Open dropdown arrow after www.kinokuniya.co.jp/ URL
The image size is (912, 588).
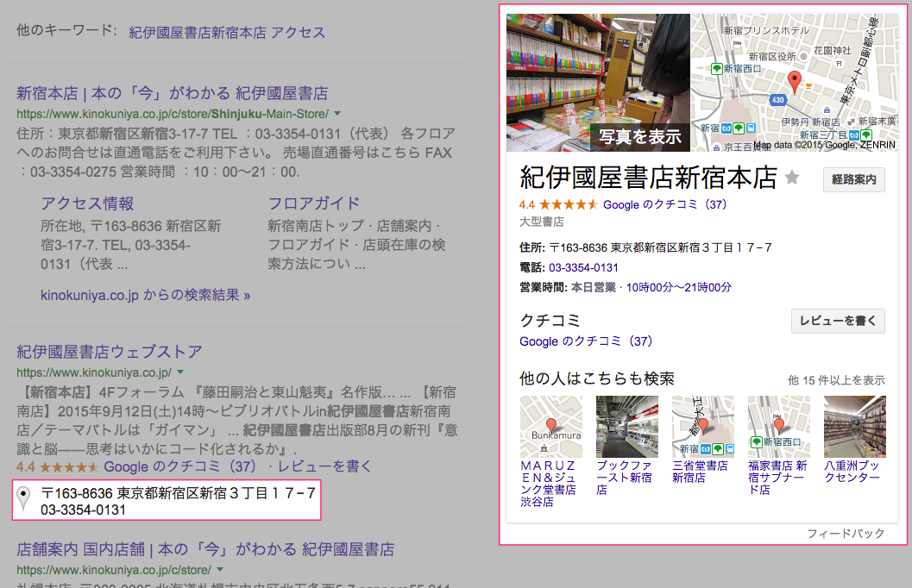(180, 372)
